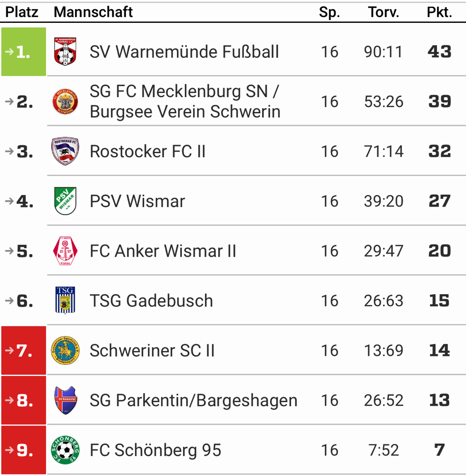The height and width of the screenshot is (476, 466).
Task: Click the SV Parkentin shield crest
Action: 65,400
